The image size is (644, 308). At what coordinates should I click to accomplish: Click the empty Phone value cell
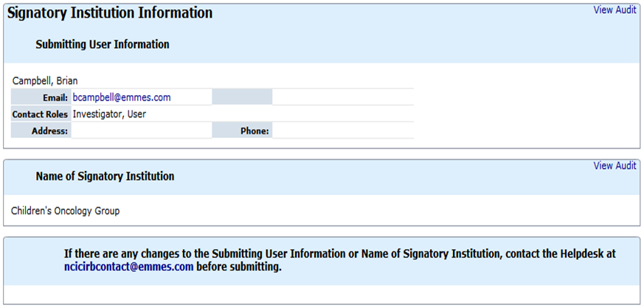(342, 131)
